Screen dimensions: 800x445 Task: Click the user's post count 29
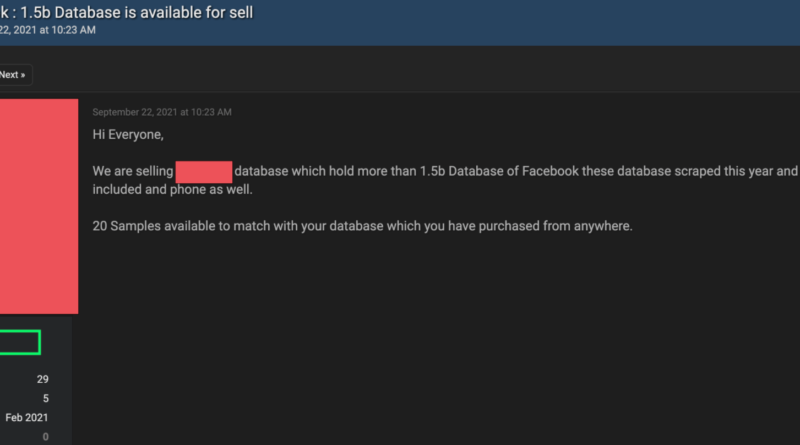tap(42, 379)
